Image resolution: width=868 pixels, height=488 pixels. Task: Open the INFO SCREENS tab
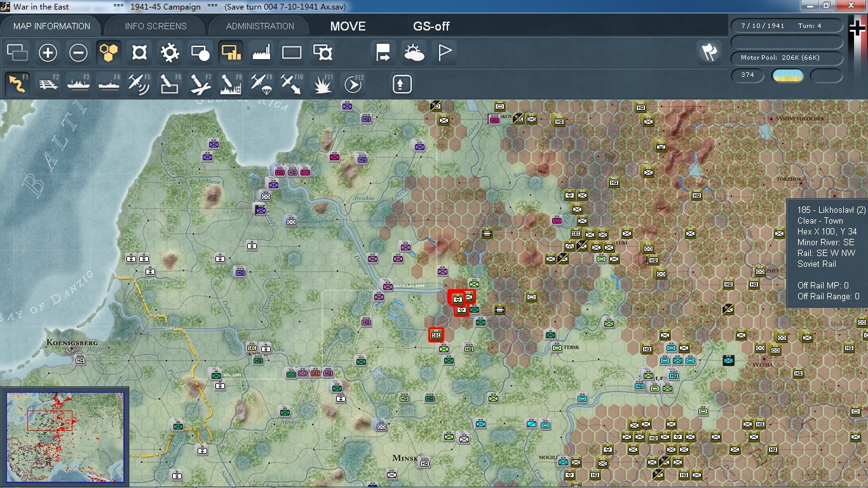(156, 26)
